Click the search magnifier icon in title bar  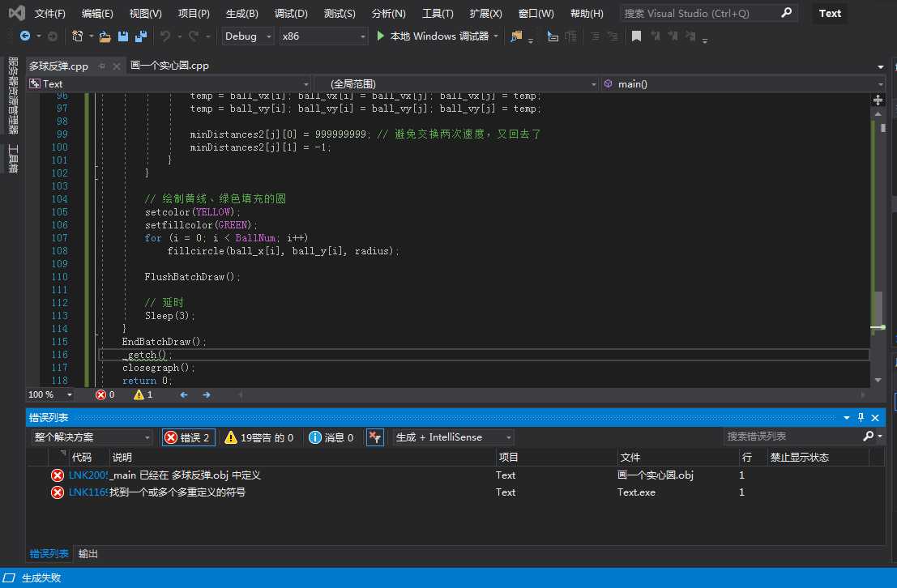(x=787, y=13)
